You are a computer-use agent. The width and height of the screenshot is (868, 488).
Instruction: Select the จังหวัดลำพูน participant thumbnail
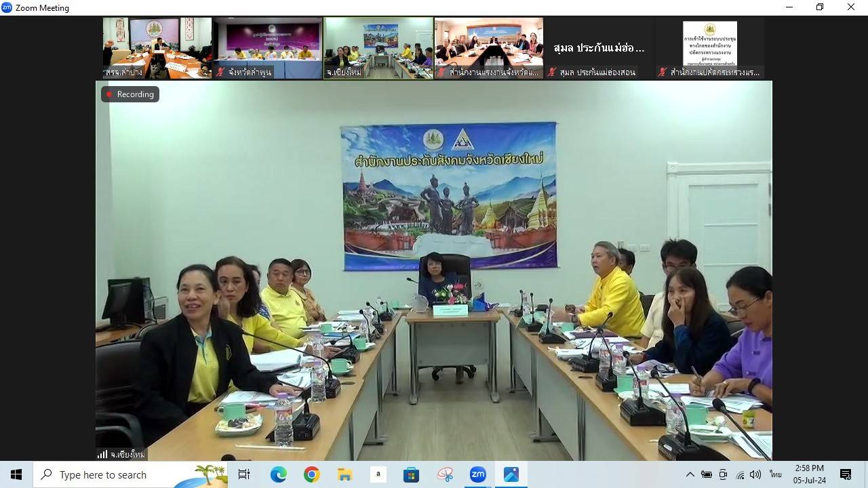[267, 48]
